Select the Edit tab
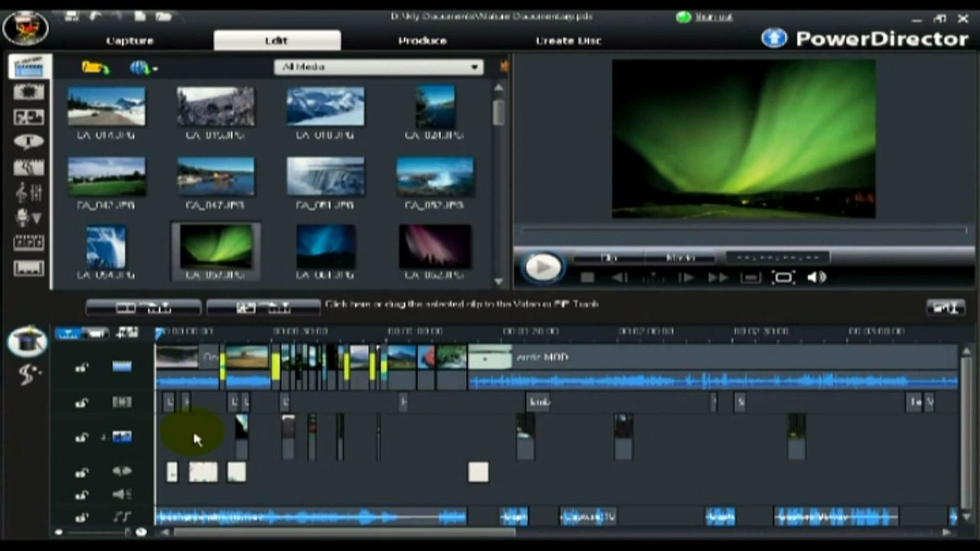 click(276, 41)
